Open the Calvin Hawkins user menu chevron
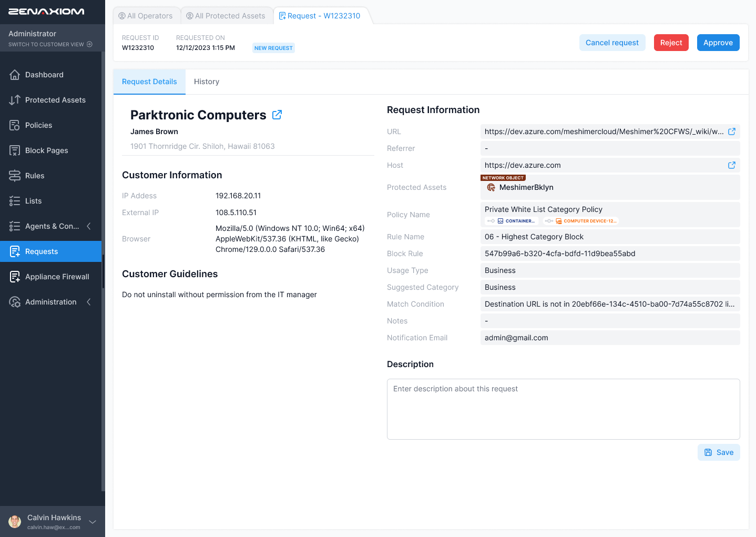The height and width of the screenshot is (537, 756). (x=93, y=522)
